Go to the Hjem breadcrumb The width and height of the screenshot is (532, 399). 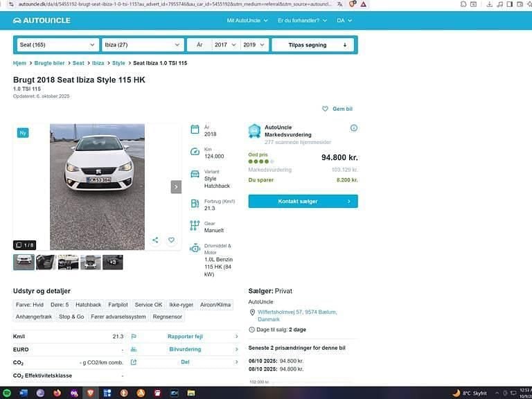pos(19,63)
